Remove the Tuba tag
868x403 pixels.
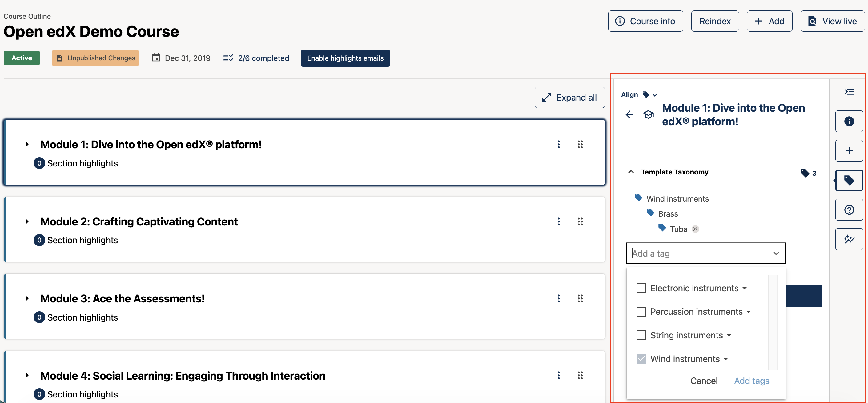coord(695,229)
